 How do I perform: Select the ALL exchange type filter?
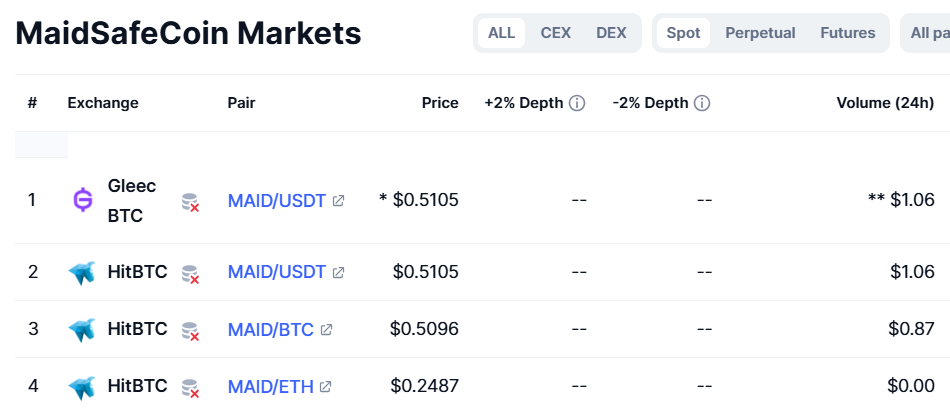tap(501, 33)
